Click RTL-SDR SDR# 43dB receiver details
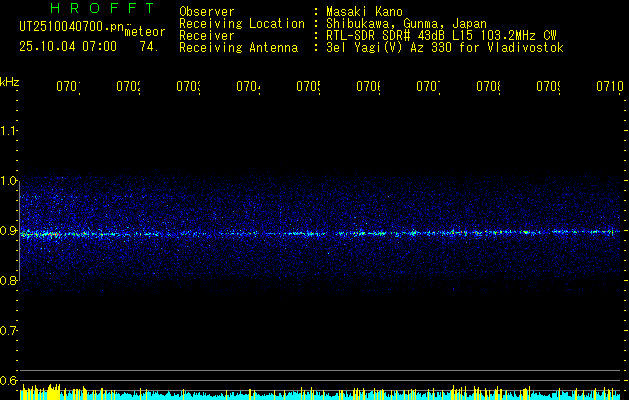 (x=441, y=36)
